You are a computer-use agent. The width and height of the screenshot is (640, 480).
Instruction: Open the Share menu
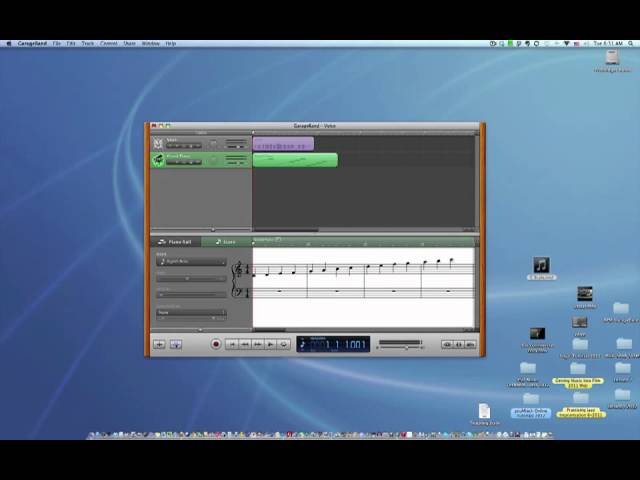coord(129,43)
